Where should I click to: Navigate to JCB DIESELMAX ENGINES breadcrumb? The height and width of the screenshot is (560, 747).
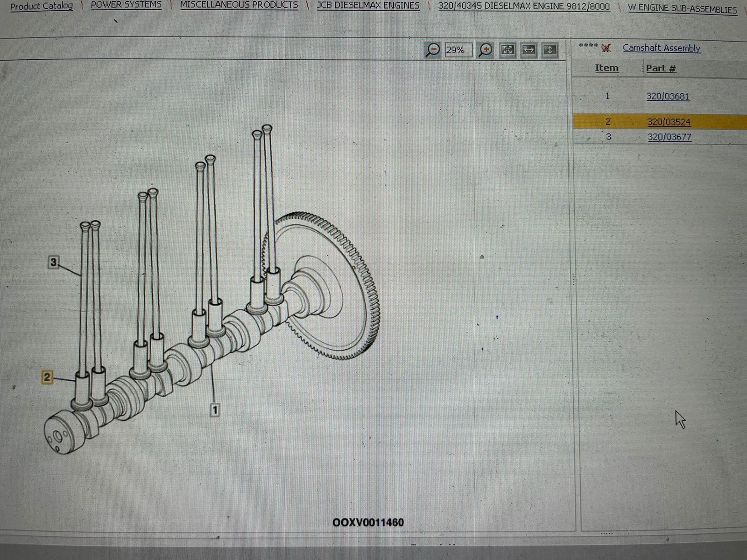(368, 6)
